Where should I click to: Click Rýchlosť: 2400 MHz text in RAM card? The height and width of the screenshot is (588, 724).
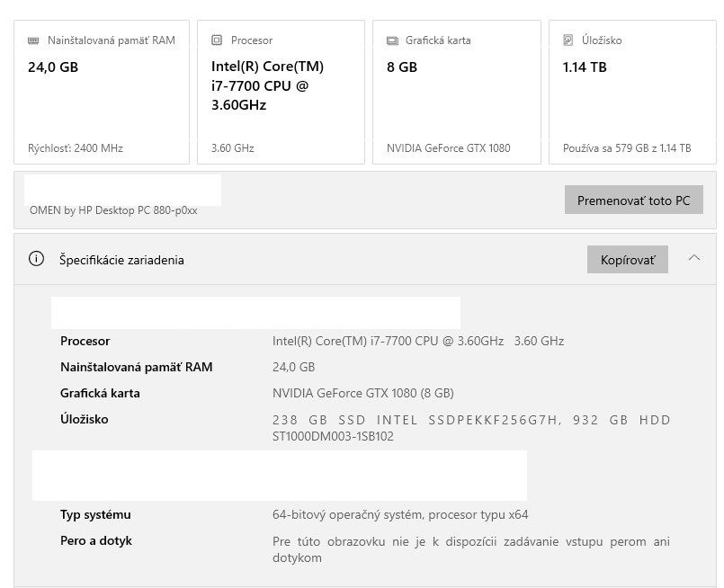tap(76, 148)
